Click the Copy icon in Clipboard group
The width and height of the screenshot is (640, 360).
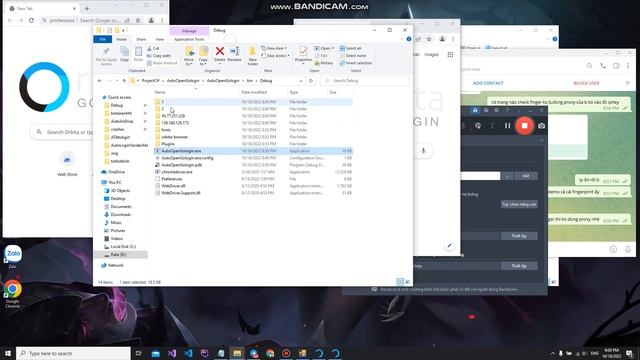point(124,52)
